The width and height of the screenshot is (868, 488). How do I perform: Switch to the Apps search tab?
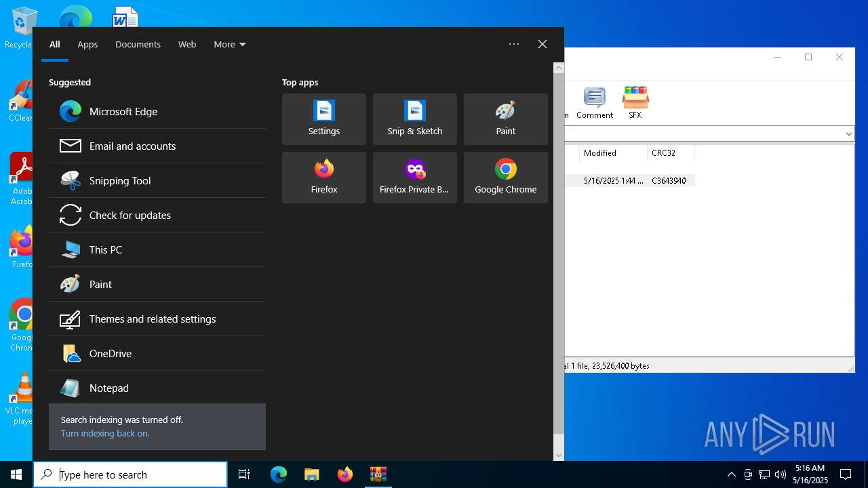[x=87, y=44]
